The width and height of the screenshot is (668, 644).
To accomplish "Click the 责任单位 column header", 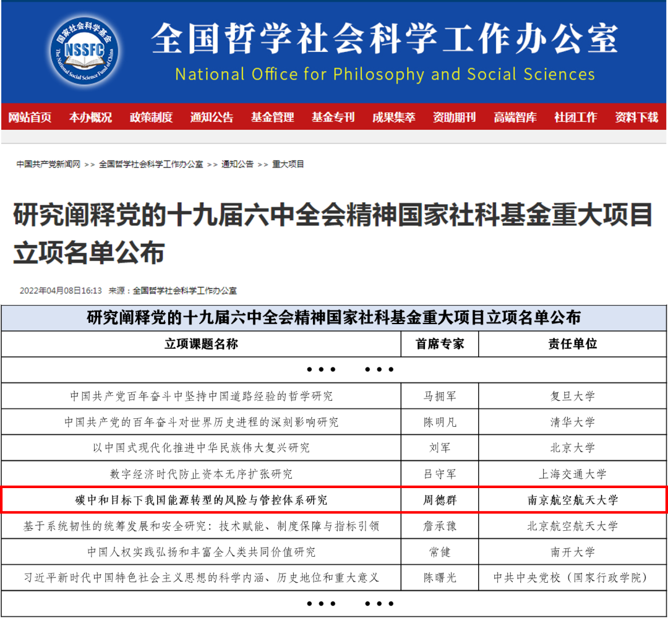I will 573,344.
